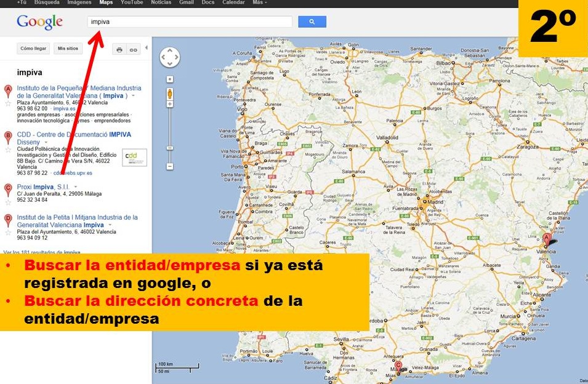
Task: Star the Instituto de la Pequeña result
Action: click(x=8, y=103)
